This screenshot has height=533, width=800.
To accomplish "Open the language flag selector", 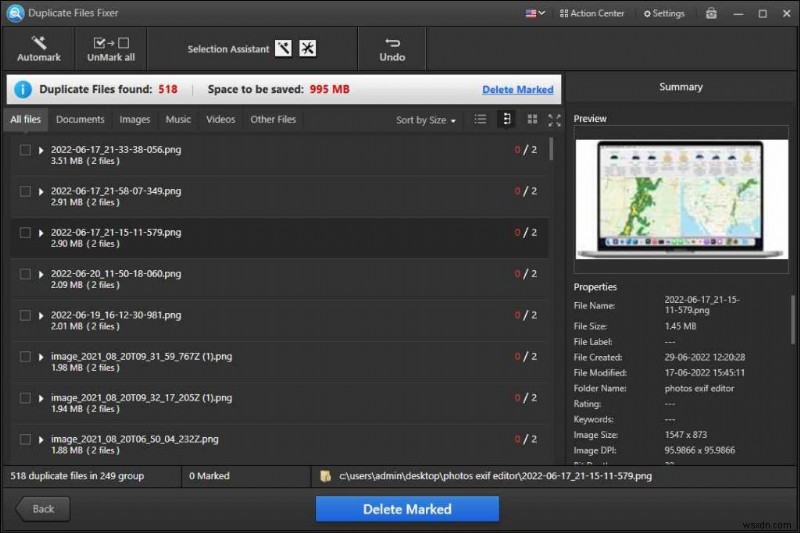I will point(535,13).
